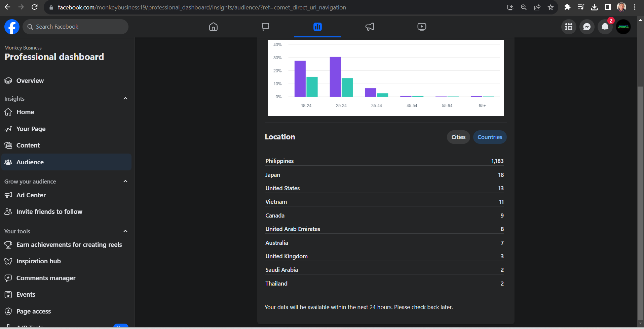
Task: Bookmark this page with the star icon
Action: (x=551, y=7)
